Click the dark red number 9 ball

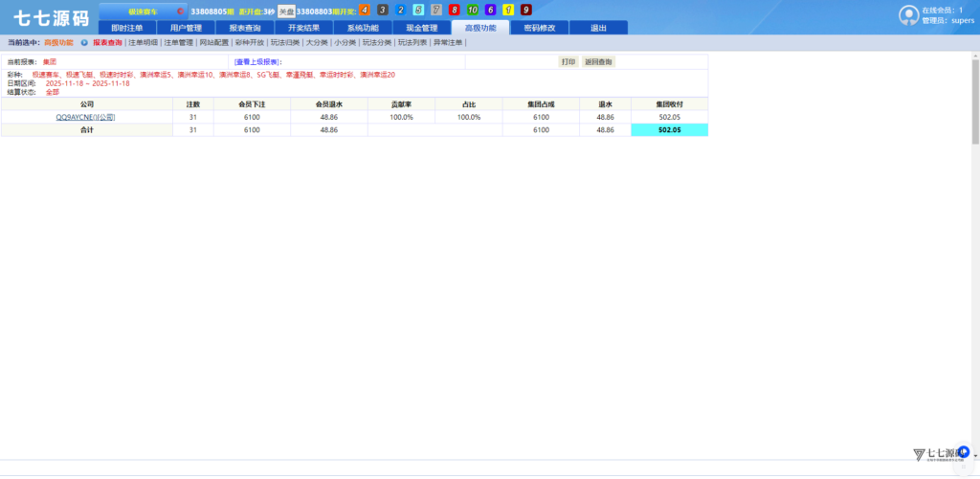[x=525, y=11]
